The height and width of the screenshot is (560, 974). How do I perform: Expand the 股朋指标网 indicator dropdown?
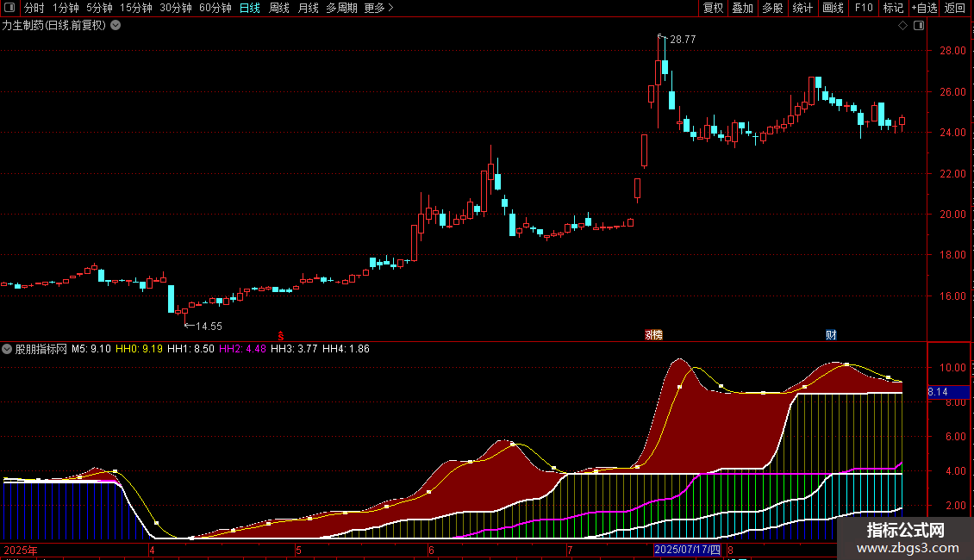tap(8, 349)
